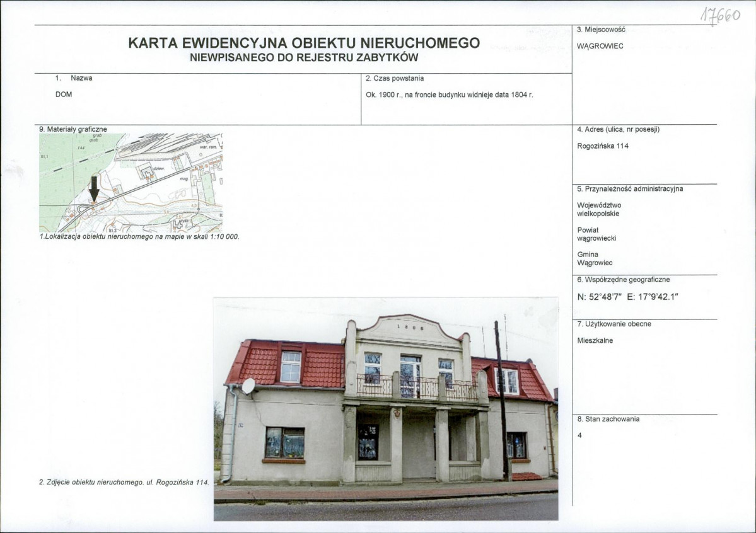This screenshot has width=756, height=533.
Task: Open the house photograph
Action: coord(386,409)
